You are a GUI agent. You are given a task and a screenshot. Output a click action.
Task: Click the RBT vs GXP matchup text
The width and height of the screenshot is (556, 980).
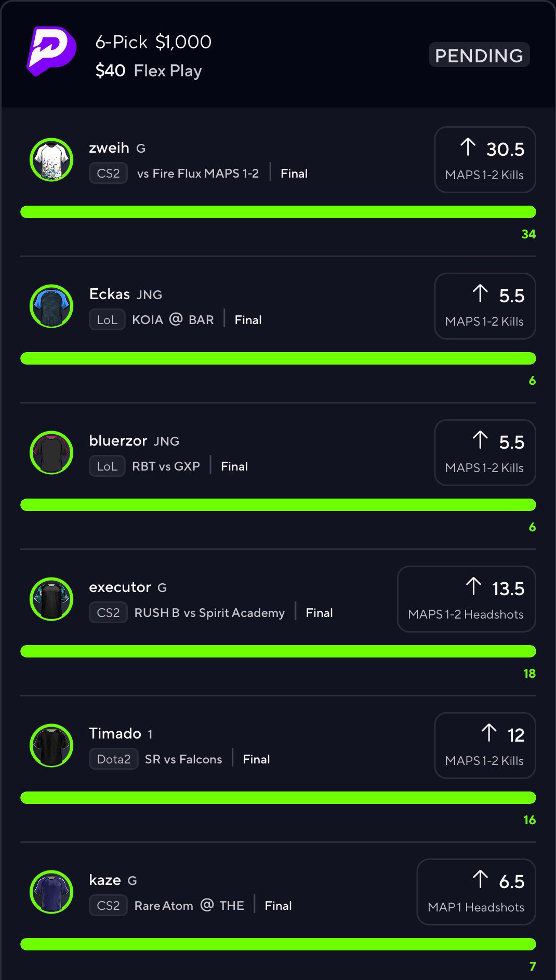pyautogui.click(x=166, y=466)
